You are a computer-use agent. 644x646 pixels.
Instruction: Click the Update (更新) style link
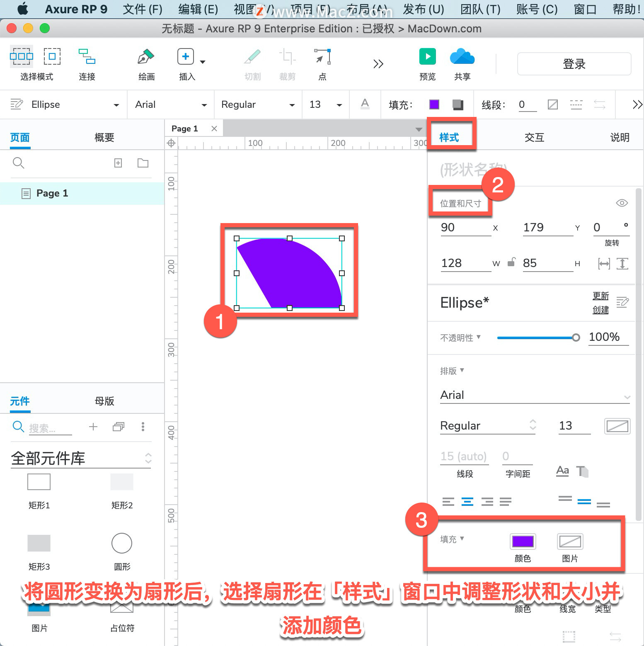(x=600, y=296)
